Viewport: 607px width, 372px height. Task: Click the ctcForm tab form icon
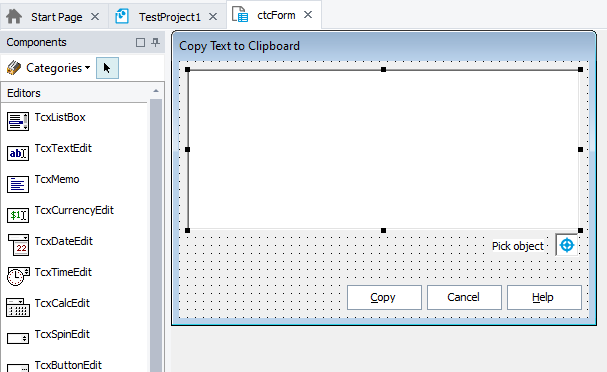[240, 14]
